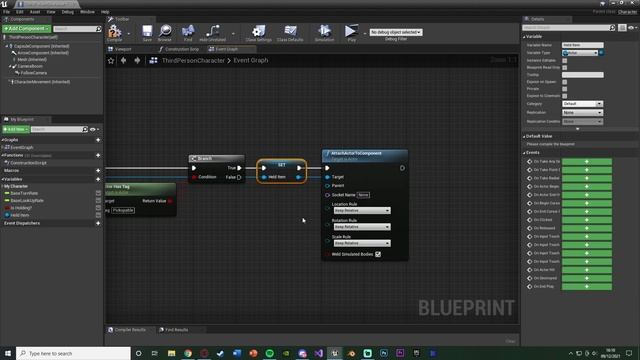Open the Find tool in the toolbar

pos(188,33)
